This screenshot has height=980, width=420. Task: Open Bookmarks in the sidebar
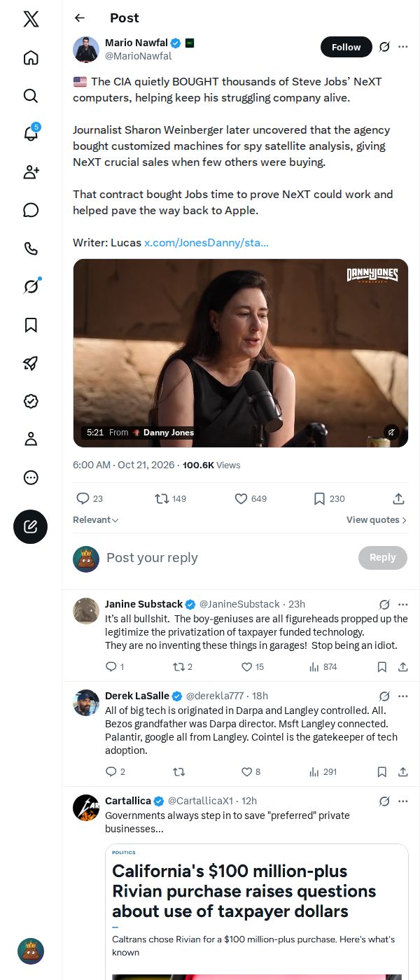pyautogui.click(x=31, y=325)
